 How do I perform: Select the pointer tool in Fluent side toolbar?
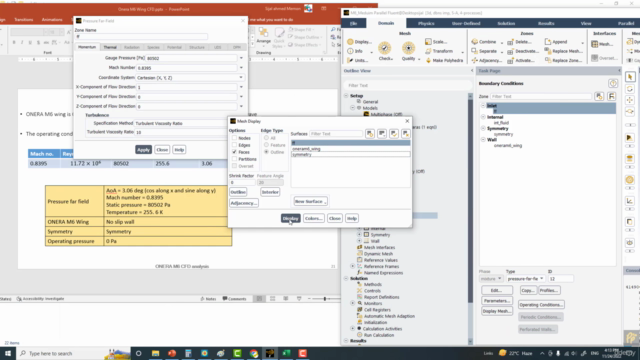(x=630, y=77)
